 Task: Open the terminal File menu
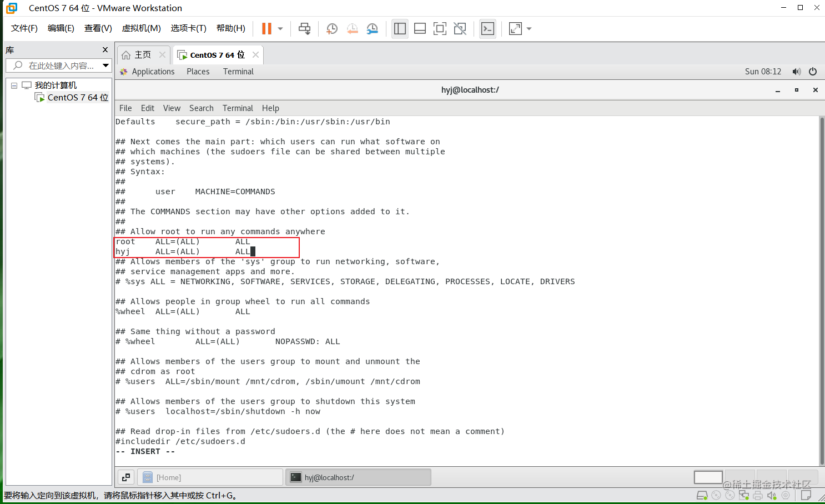tap(125, 108)
